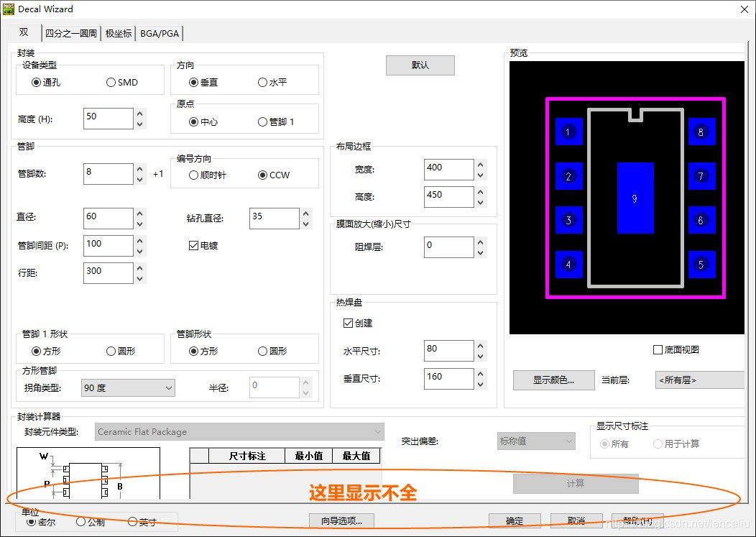Switch to the 极坐标 tab
Viewport: 756px width, 537px height.
click(118, 33)
